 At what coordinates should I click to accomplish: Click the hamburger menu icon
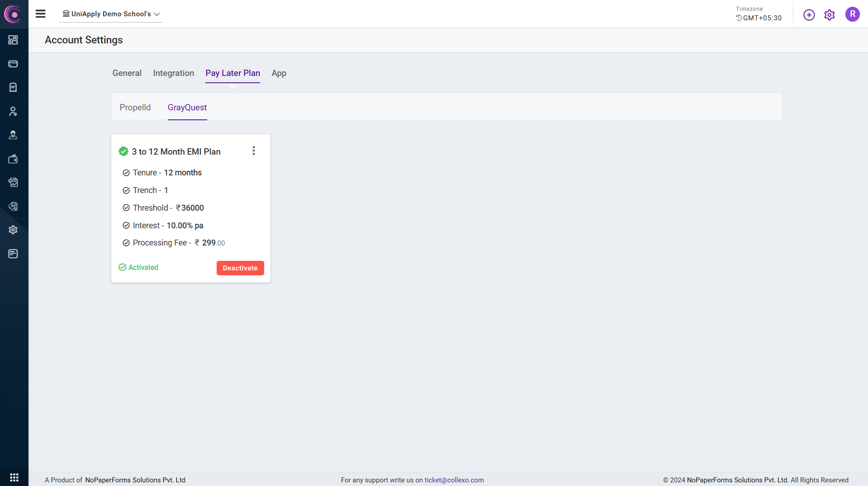point(41,14)
